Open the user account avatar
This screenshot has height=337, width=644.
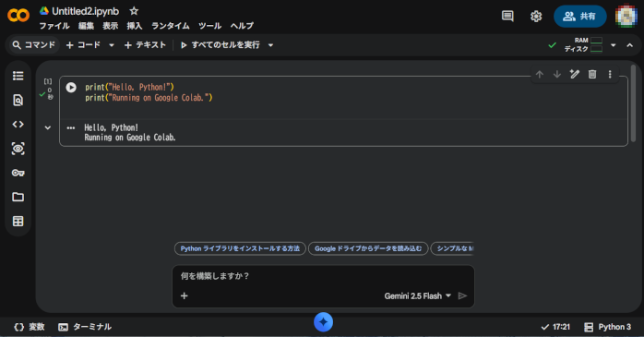click(x=626, y=17)
